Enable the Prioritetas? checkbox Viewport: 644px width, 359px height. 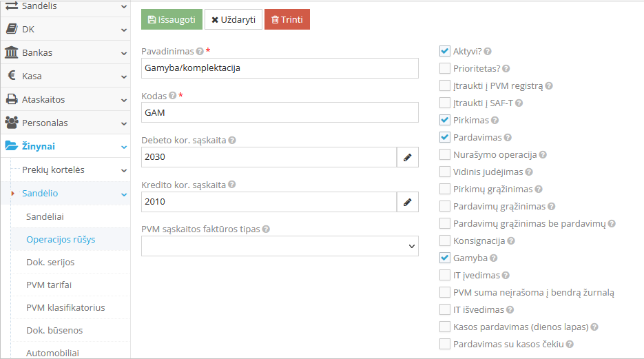coord(445,69)
